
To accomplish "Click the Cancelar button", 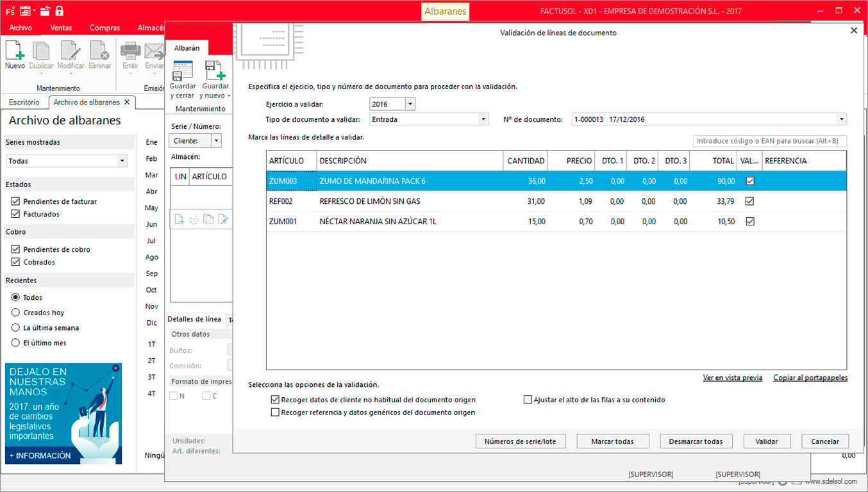I will pyautogui.click(x=825, y=441).
